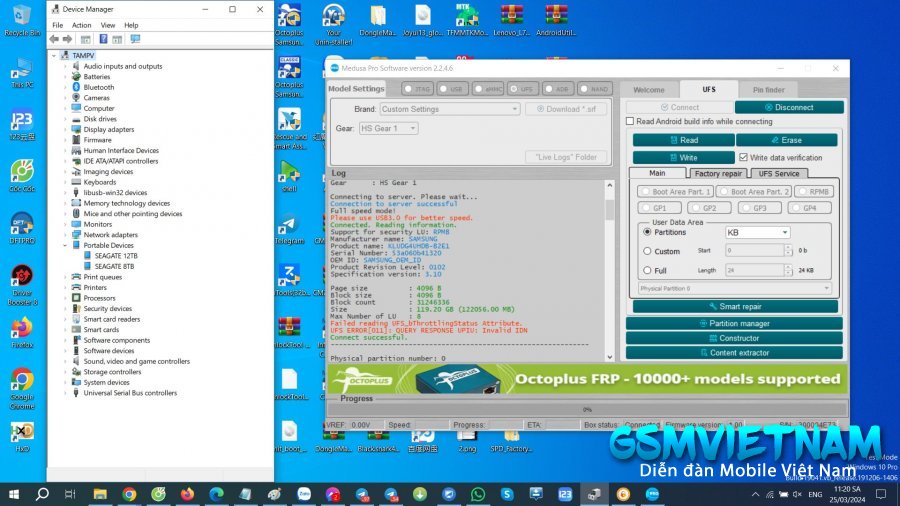Screen dimensions: 900x506
Task: Open the DongleMa folder at top of desktop
Action: pos(378,20)
